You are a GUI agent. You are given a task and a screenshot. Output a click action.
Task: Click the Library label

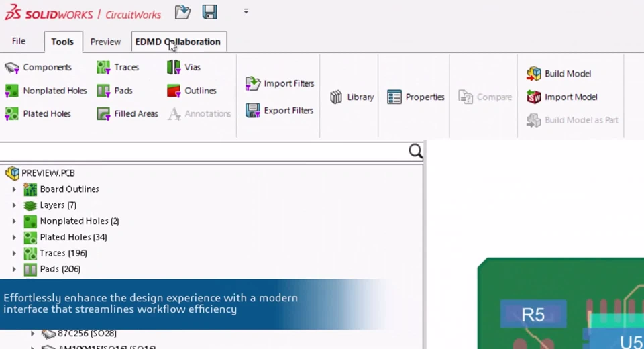coord(361,97)
